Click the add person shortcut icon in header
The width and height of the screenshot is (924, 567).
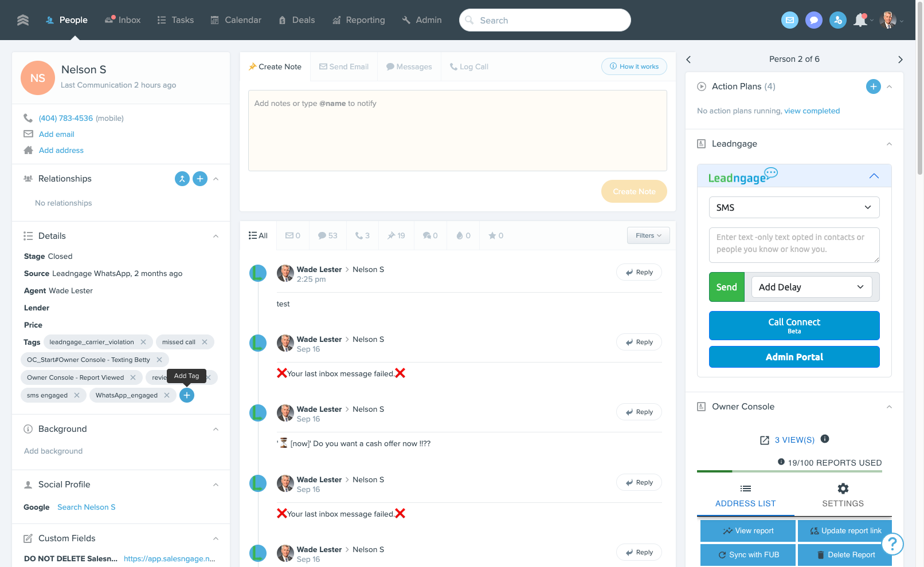[838, 20]
